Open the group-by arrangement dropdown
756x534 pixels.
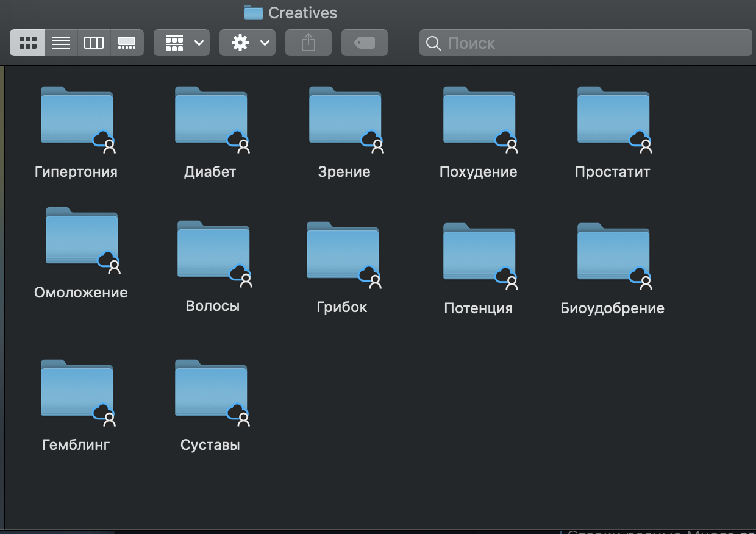[182, 43]
